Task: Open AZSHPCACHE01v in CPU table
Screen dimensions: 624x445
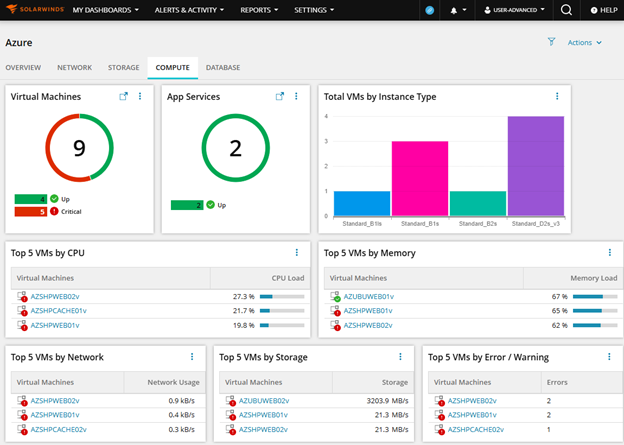Action: tap(58, 311)
